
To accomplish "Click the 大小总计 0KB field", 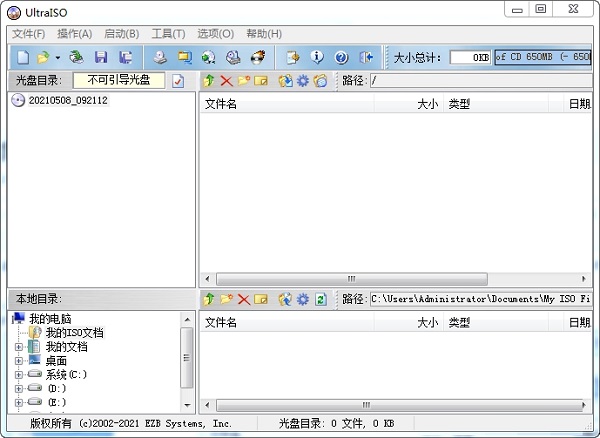I will click(470, 57).
